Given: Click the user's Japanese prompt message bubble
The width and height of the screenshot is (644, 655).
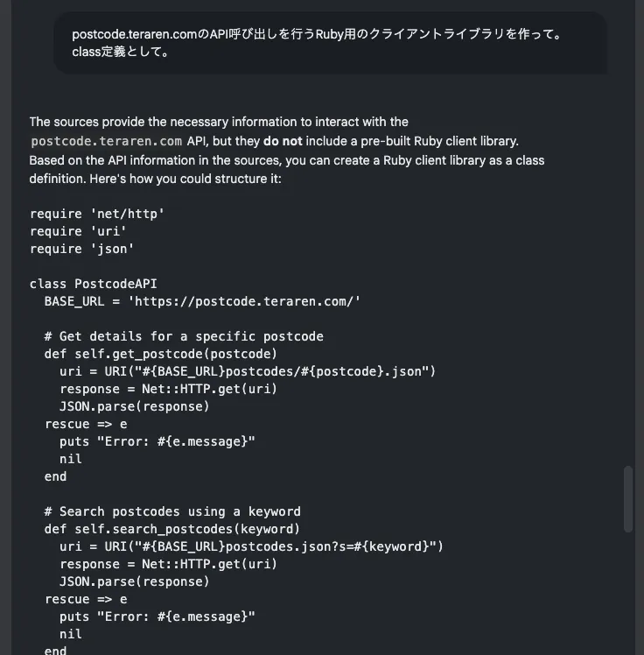Looking at the screenshot, I should (x=329, y=43).
